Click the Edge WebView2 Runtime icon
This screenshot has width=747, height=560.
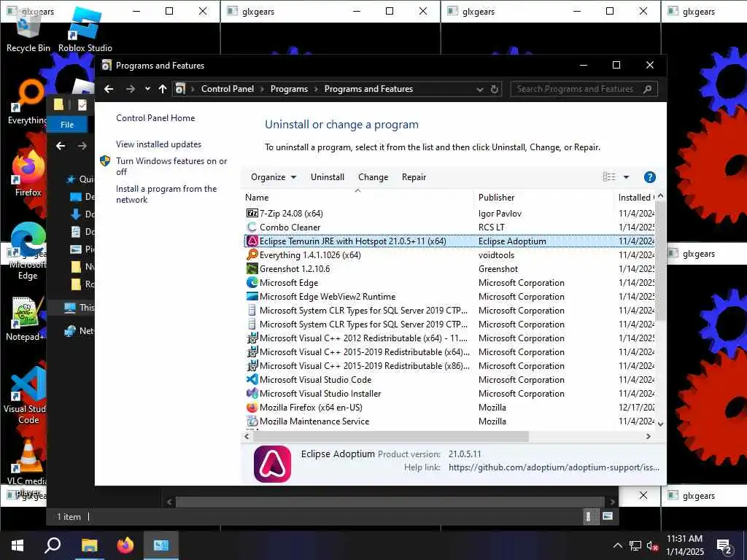252,296
